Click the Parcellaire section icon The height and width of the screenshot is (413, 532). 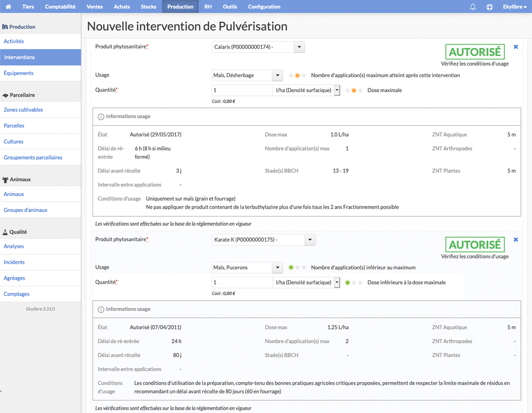point(5,95)
